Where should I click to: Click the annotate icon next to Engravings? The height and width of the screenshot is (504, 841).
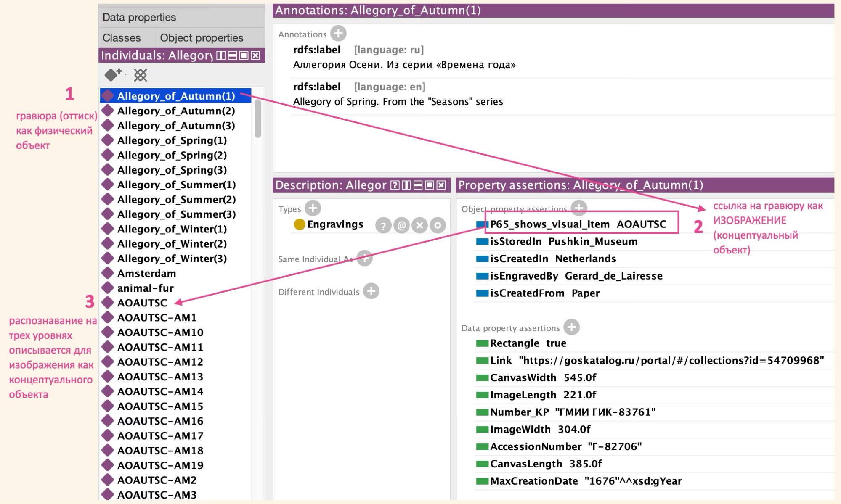(401, 226)
